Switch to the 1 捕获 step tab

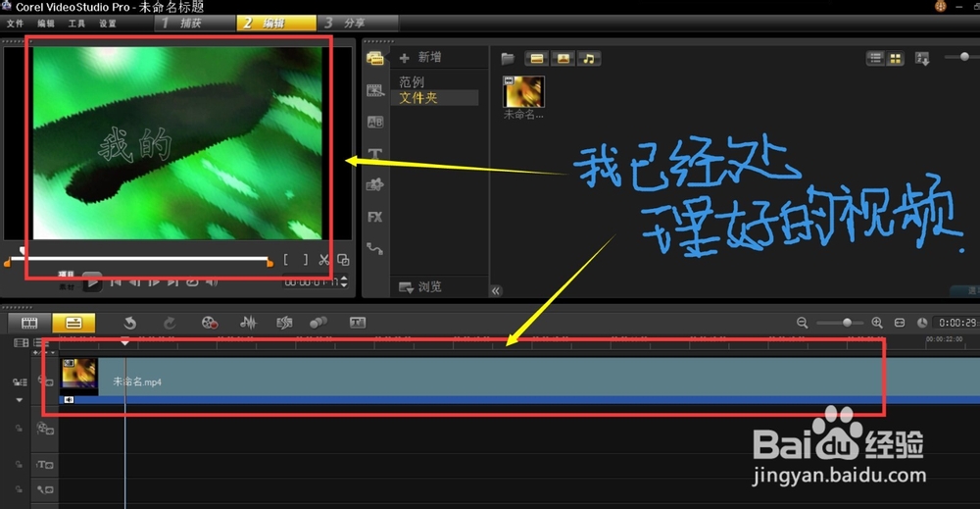(194, 24)
